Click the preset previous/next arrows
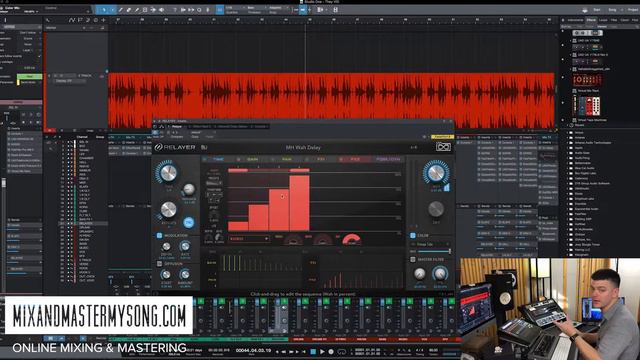The width and height of the screenshot is (640, 360). 414,147
